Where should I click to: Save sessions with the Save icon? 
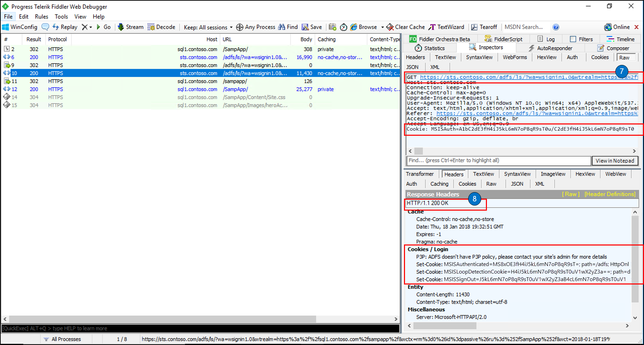tap(312, 27)
